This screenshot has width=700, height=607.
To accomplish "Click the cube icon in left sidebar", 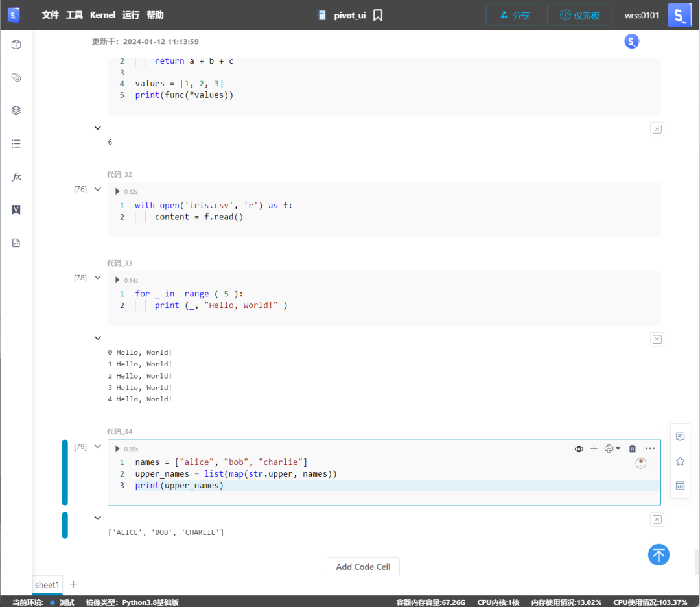I will 16,45.
